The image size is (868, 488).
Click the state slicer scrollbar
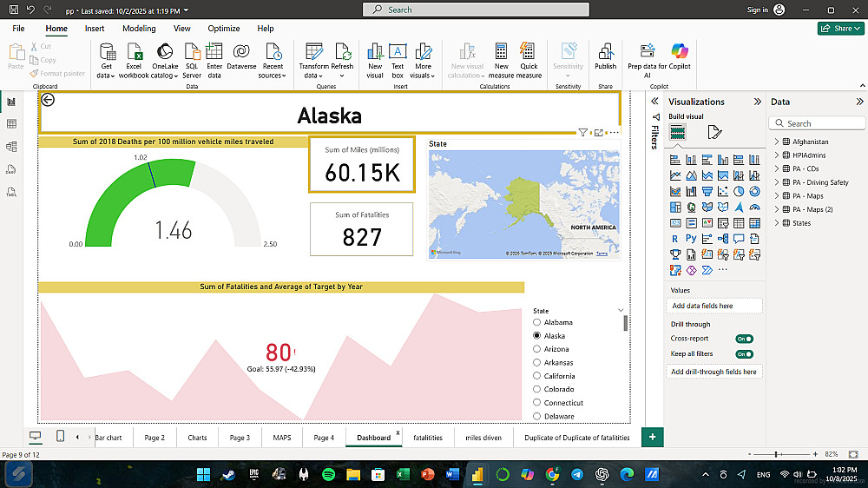[x=626, y=323]
